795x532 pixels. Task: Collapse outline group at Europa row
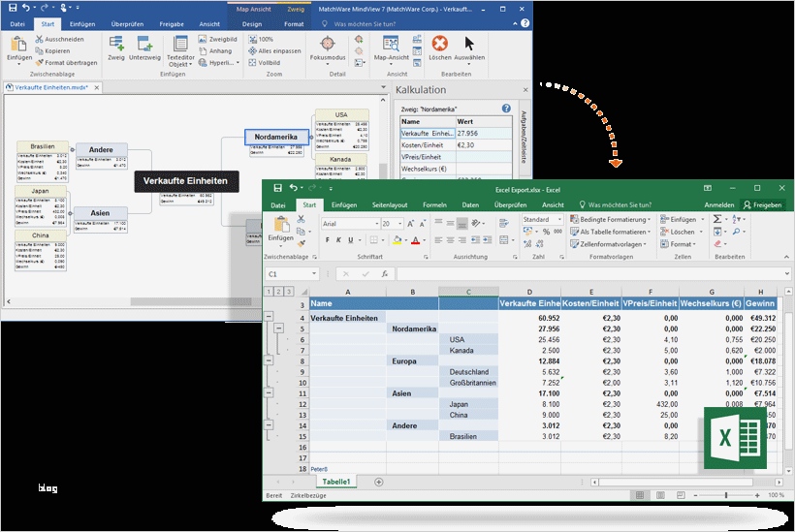[x=269, y=360]
